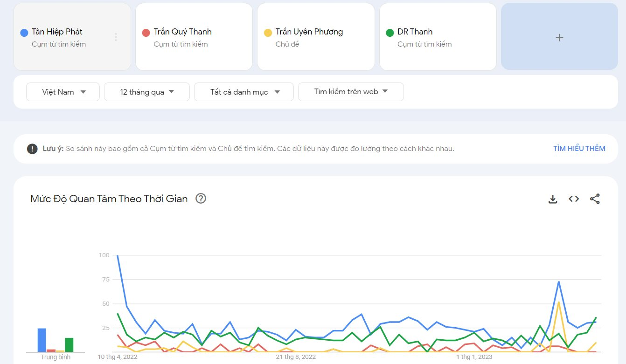The height and width of the screenshot is (364, 626).
Task: Open embed code for the chart
Action: 574,199
